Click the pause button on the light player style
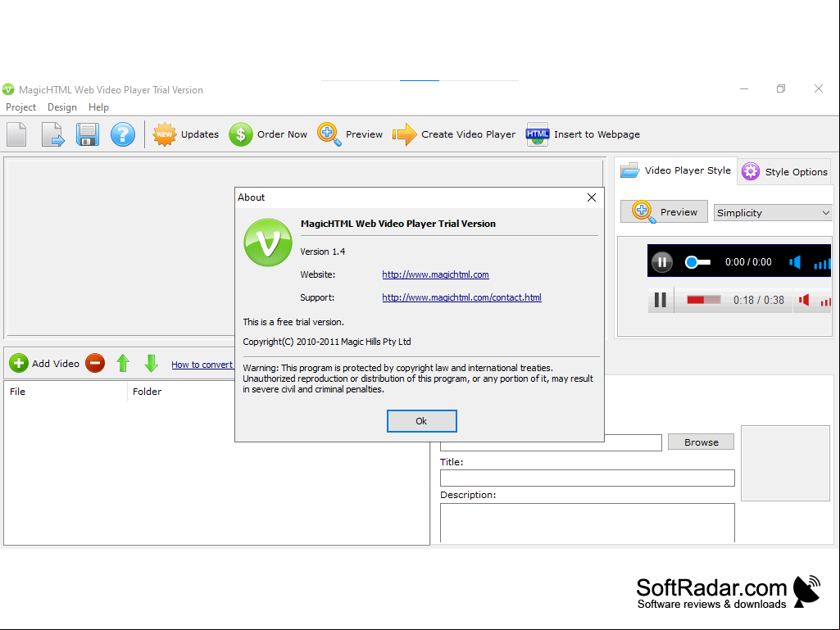 [661, 300]
